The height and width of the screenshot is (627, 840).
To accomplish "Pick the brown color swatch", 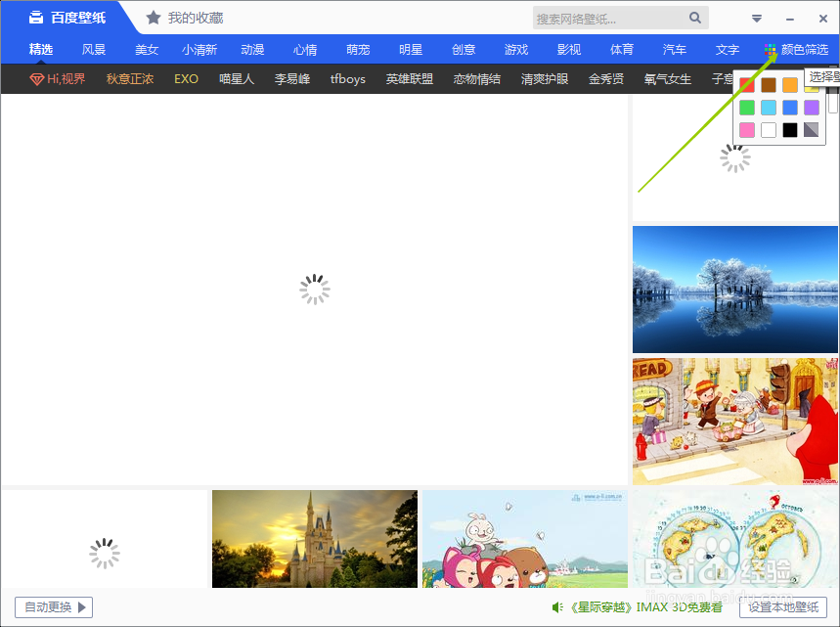I will click(769, 85).
